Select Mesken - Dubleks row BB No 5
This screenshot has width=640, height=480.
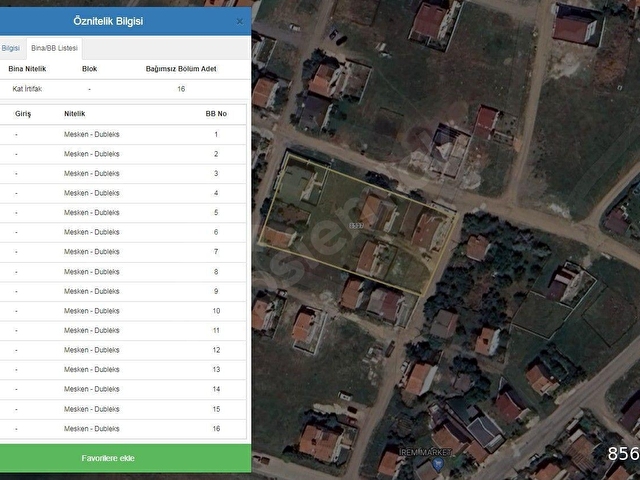pyautogui.click(x=123, y=213)
